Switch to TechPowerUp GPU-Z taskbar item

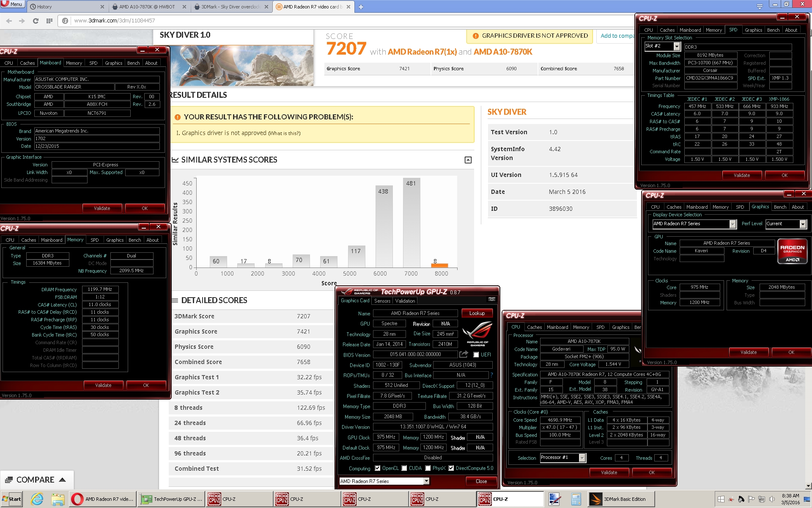point(172,499)
